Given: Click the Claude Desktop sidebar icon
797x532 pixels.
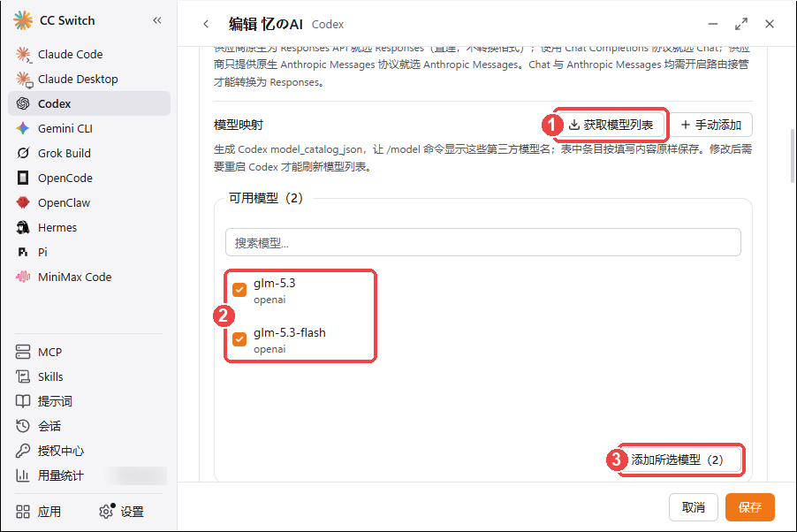Looking at the screenshot, I should click(23, 80).
